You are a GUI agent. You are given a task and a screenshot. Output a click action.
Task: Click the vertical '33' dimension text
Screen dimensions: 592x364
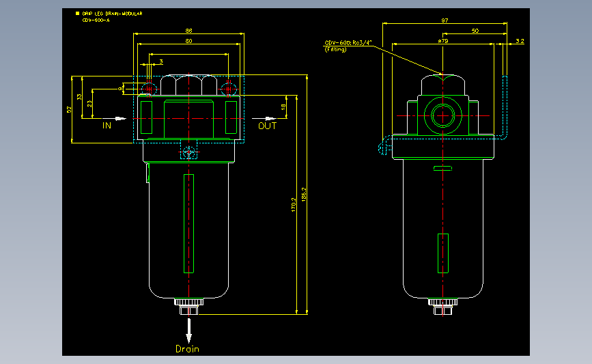pyautogui.click(x=79, y=97)
